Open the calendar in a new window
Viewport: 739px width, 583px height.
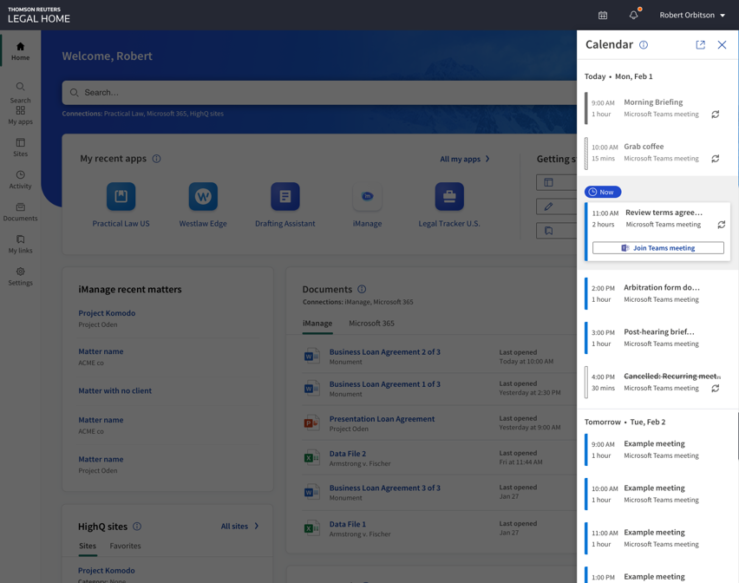pos(700,45)
